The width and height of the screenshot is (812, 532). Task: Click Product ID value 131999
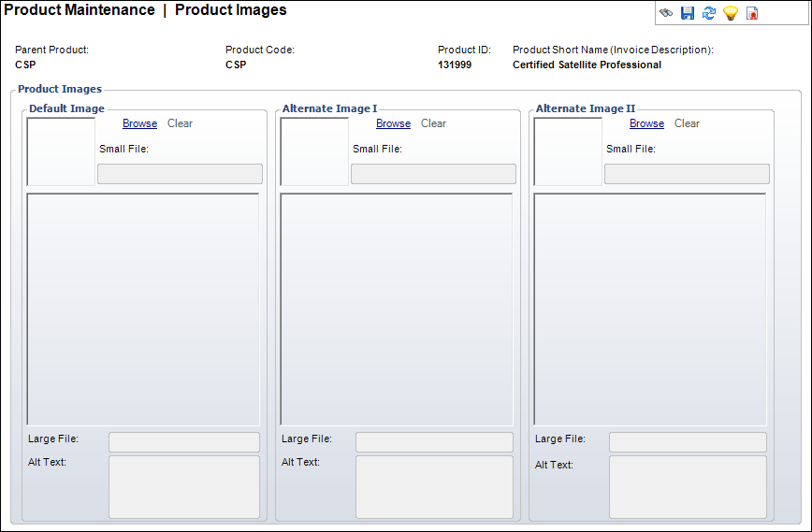coord(455,65)
